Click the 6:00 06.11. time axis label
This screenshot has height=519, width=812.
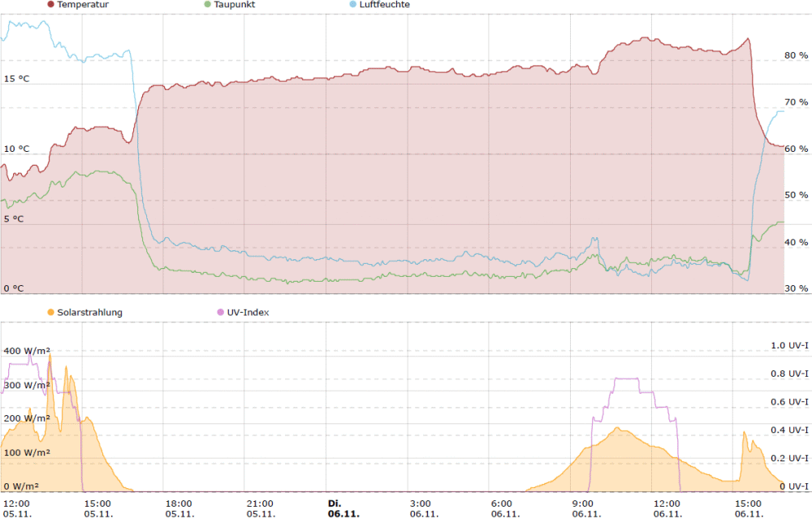point(505,508)
